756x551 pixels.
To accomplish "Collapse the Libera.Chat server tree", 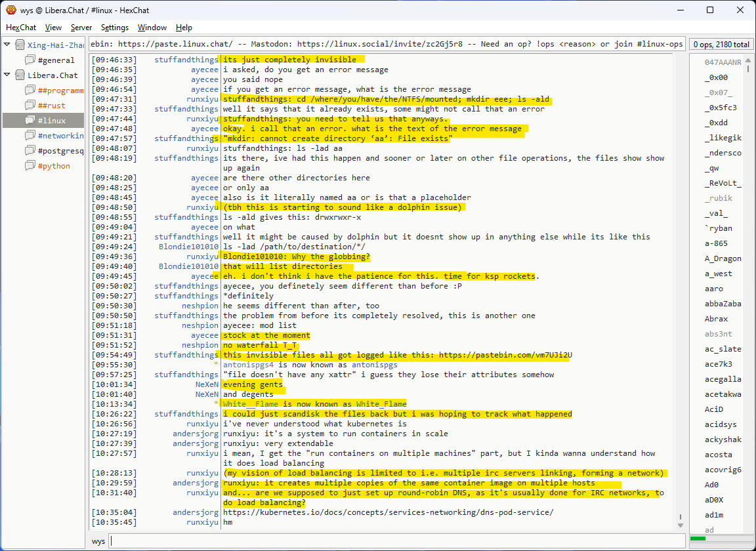I will [x=7, y=75].
